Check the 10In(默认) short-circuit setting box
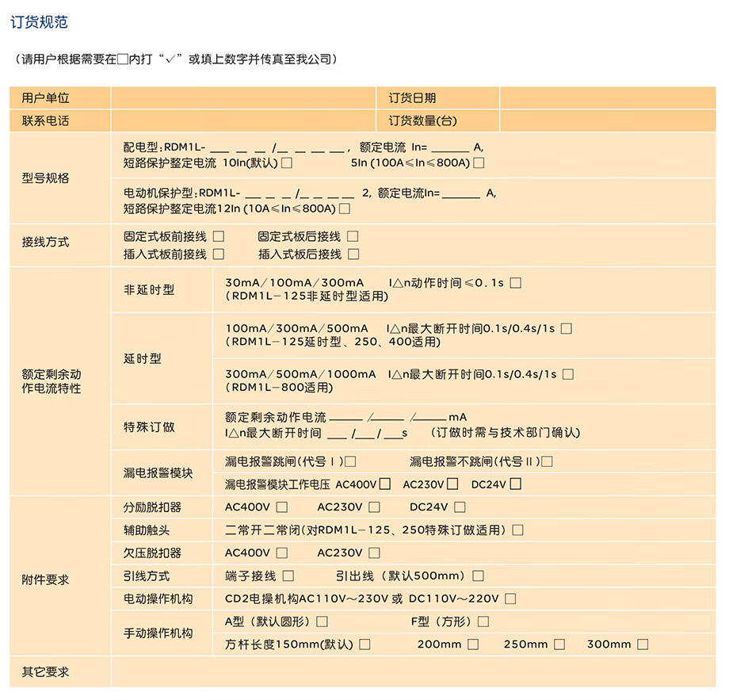Viewport: 729px width, 700px height. point(287,163)
